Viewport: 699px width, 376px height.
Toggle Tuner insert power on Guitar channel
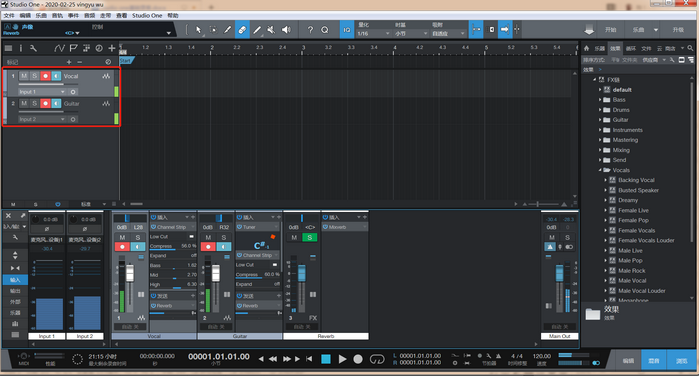tap(239, 227)
